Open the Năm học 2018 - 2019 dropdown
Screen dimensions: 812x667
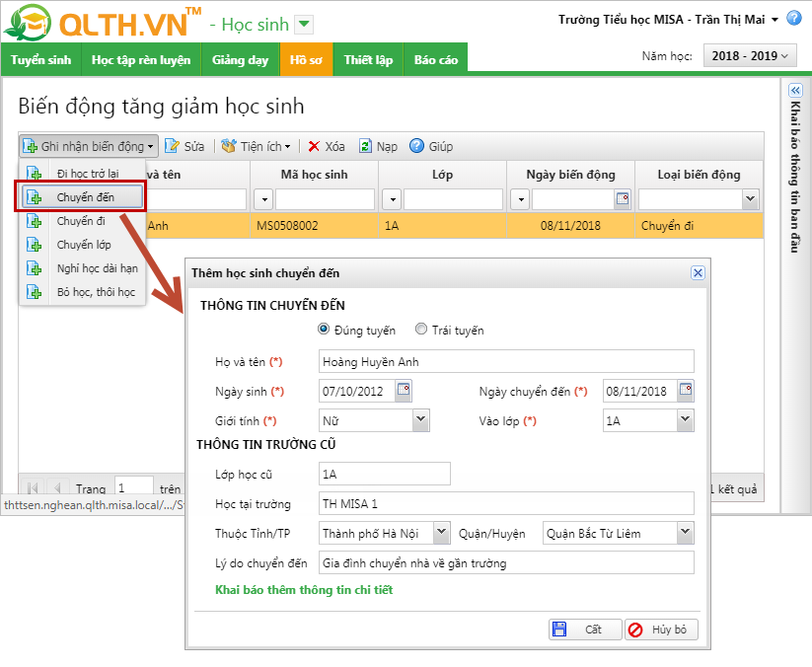[749, 56]
